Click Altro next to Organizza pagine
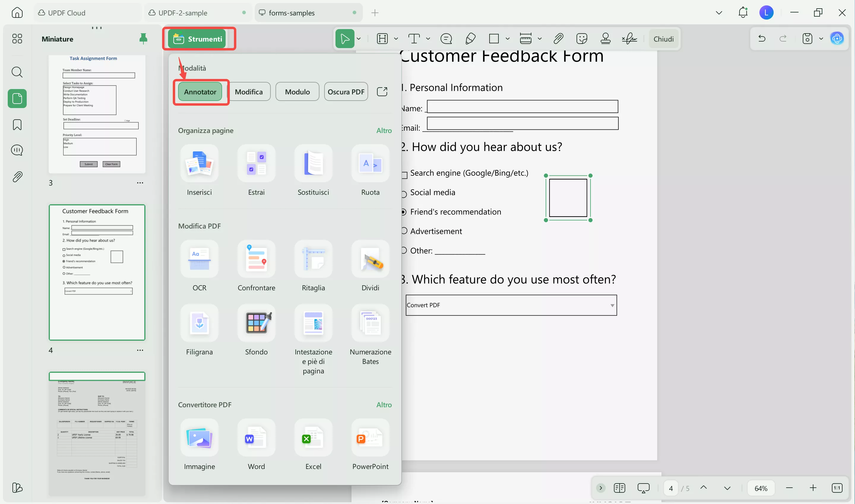The width and height of the screenshot is (855, 504). point(384,130)
